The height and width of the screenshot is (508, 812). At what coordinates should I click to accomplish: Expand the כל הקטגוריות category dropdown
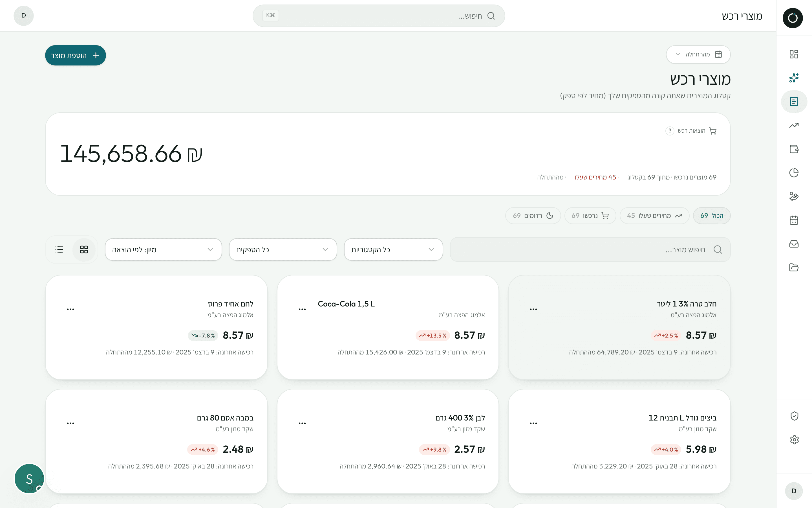tap(393, 250)
